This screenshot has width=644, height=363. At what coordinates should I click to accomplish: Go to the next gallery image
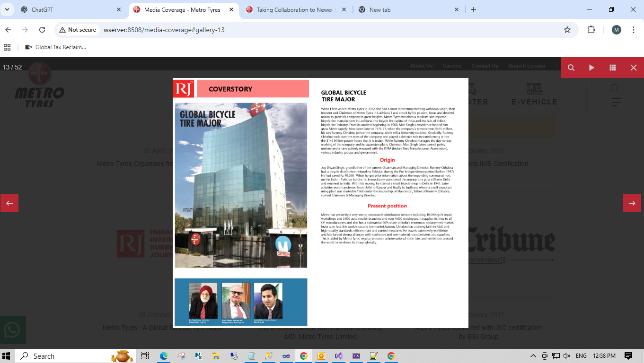point(632,203)
